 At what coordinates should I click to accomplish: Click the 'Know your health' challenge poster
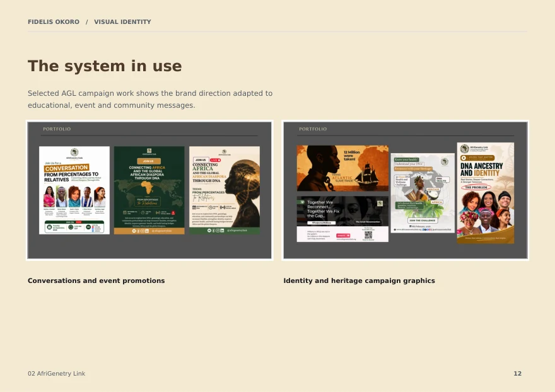point(423,193)
